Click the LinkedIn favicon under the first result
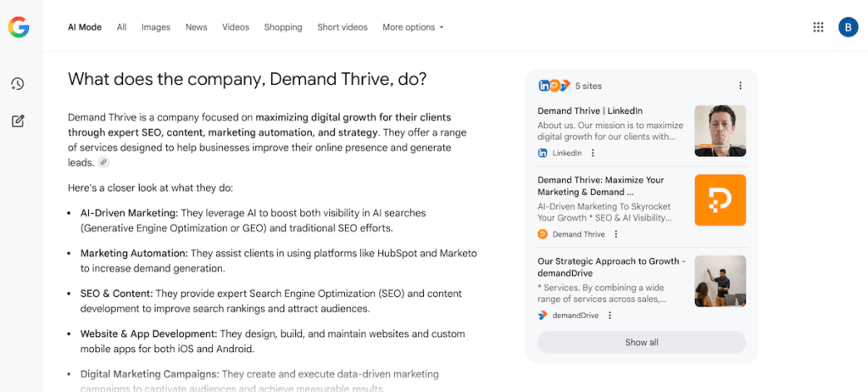 [x=542, y=153]
